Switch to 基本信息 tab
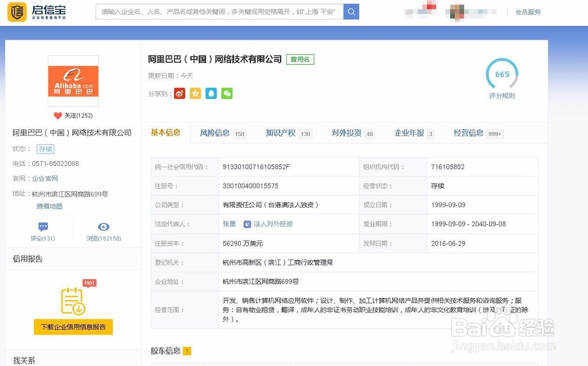The height and width of the screenshot is (366, 588). (165, 132)
